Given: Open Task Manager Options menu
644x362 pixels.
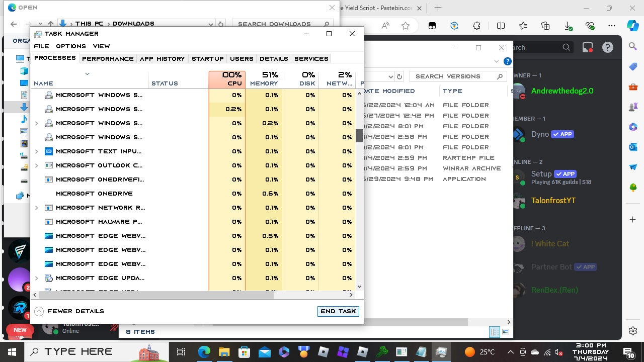Looking at the screenshot, I should [71, 46].
